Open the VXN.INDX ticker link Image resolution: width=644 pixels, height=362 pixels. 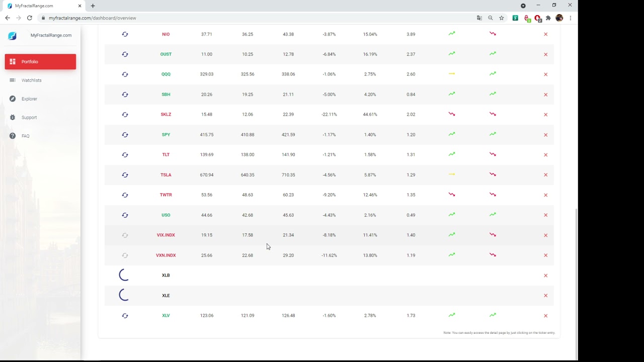(166, 255)
